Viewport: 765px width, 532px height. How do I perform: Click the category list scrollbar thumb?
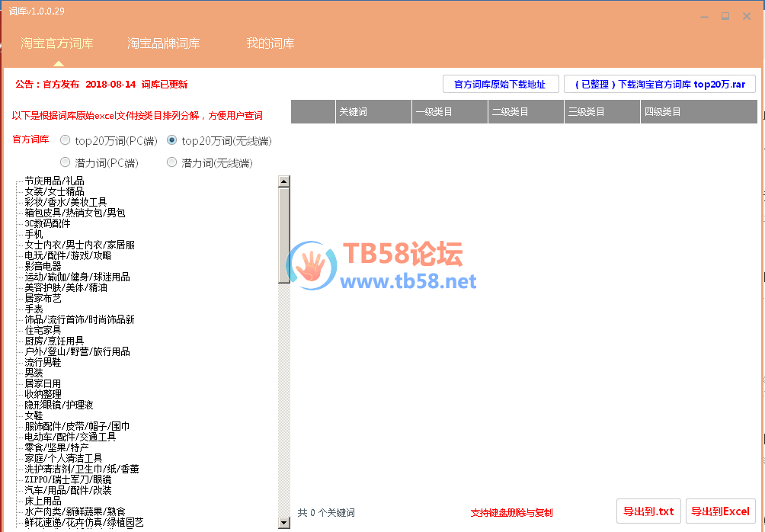(284, 235)
